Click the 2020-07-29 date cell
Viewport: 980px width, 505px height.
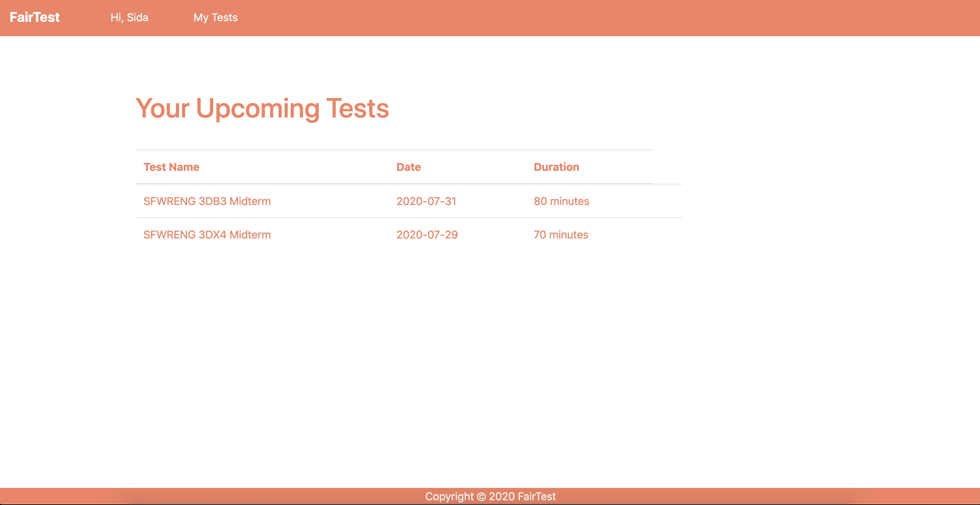tap(427, 235)
